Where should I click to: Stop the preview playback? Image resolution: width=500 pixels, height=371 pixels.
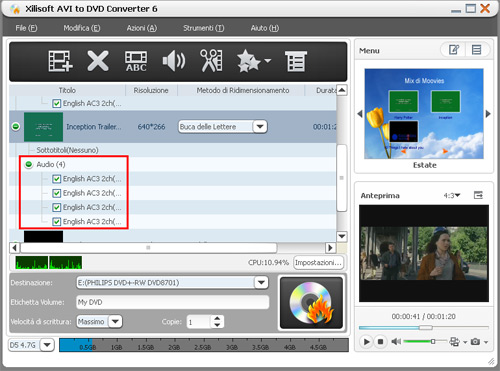(x=380, y=342)
